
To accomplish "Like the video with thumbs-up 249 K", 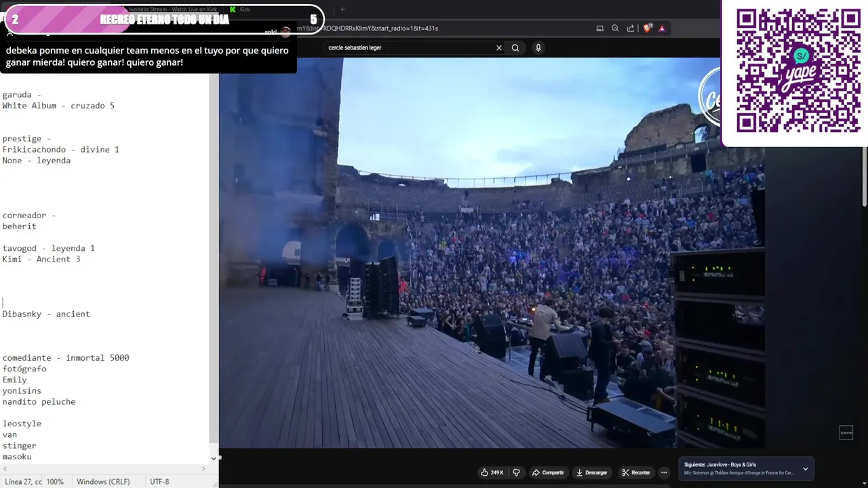I will (x=492, y=472).
